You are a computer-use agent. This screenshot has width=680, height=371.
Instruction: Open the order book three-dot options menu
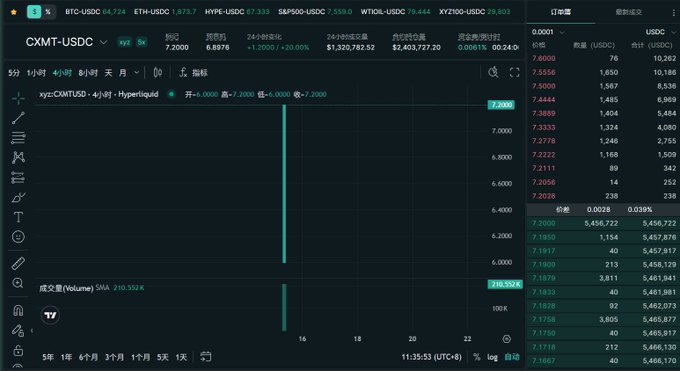tap(673, 13)
